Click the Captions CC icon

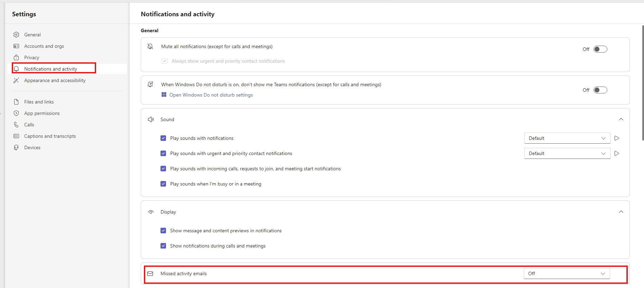coord(16,136)
